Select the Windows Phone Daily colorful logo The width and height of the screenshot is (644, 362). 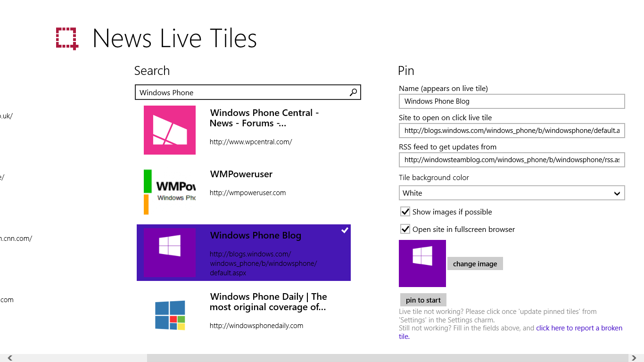[x=170, y=314]
